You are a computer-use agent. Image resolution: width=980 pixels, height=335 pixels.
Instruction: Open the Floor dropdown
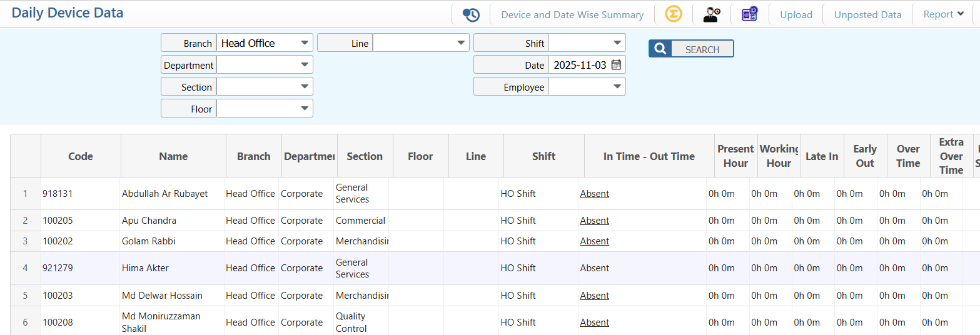[x=265, y=109]
